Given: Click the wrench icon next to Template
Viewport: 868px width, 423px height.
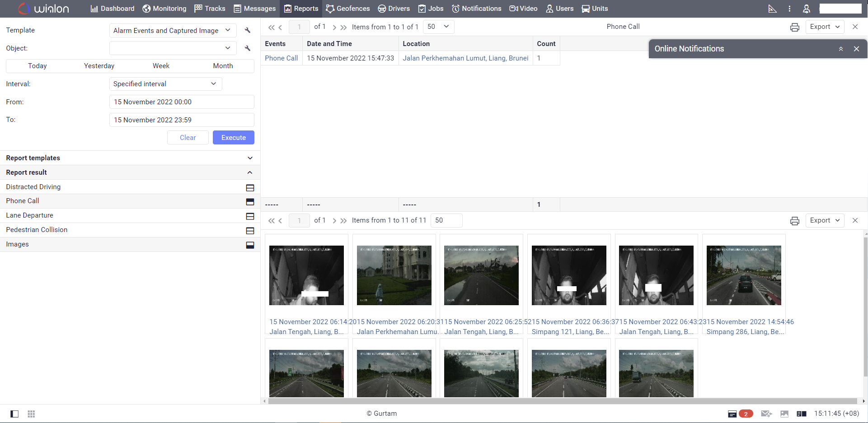Looking at the screenshot, I should [x=248, y=30].
